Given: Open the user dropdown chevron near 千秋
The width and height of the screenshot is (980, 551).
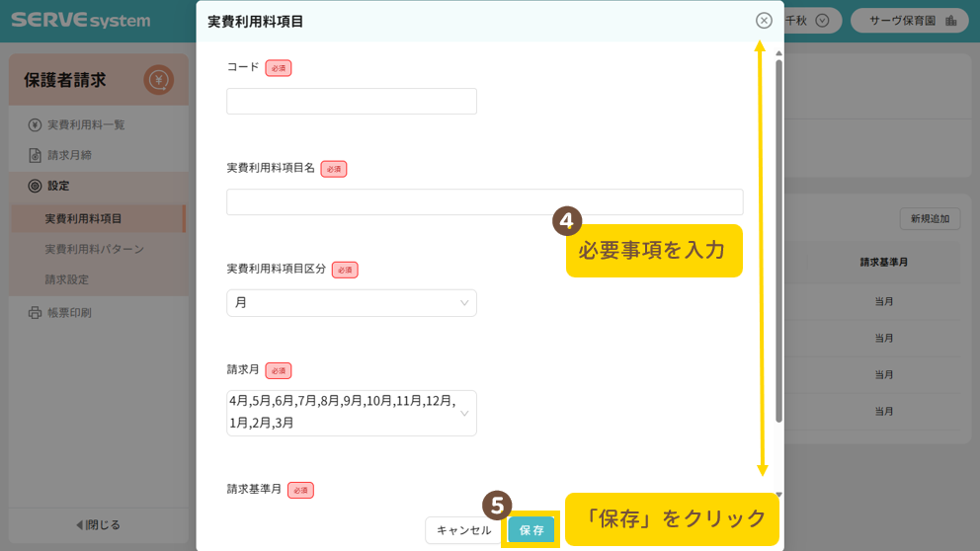Looking at the screenshot, I should (821, 21).
